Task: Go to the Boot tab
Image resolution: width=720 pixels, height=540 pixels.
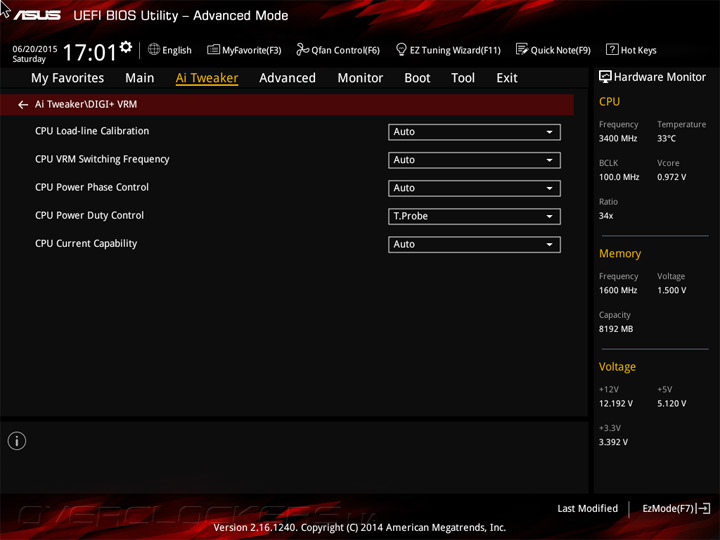Action: coord(417,78)
